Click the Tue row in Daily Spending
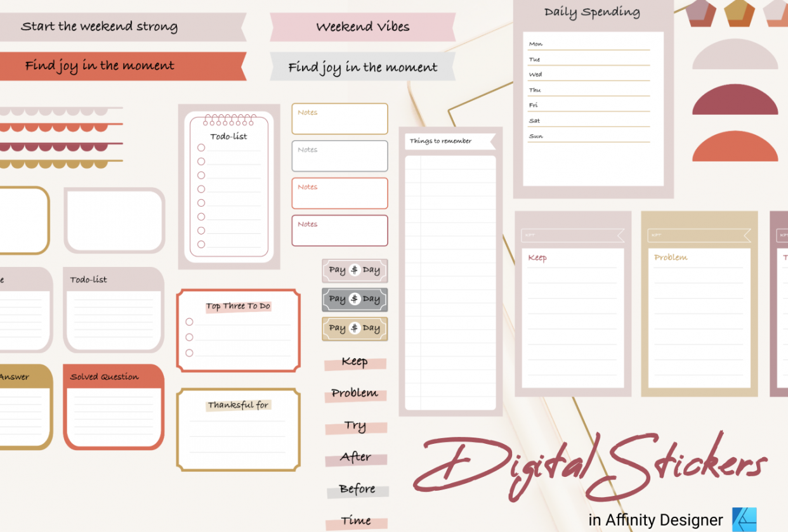Viewport: 788px width, 532px height. [589, 59]
